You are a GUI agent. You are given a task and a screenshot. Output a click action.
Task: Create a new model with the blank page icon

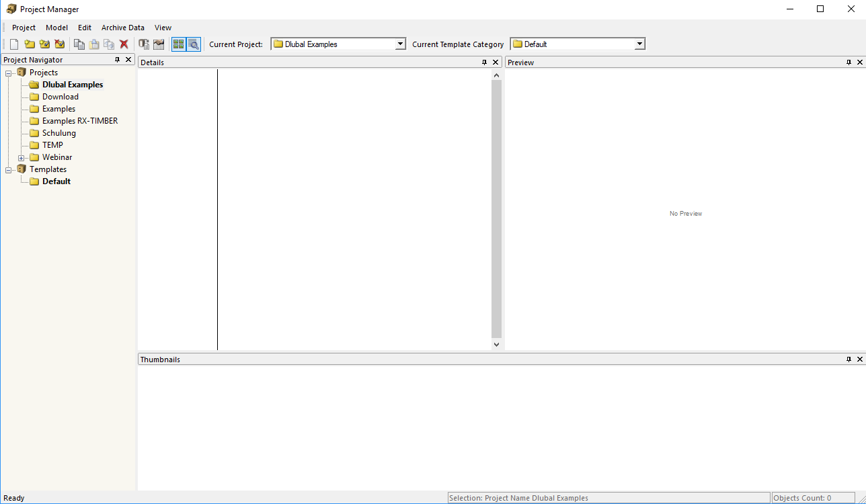coord(13,44)
